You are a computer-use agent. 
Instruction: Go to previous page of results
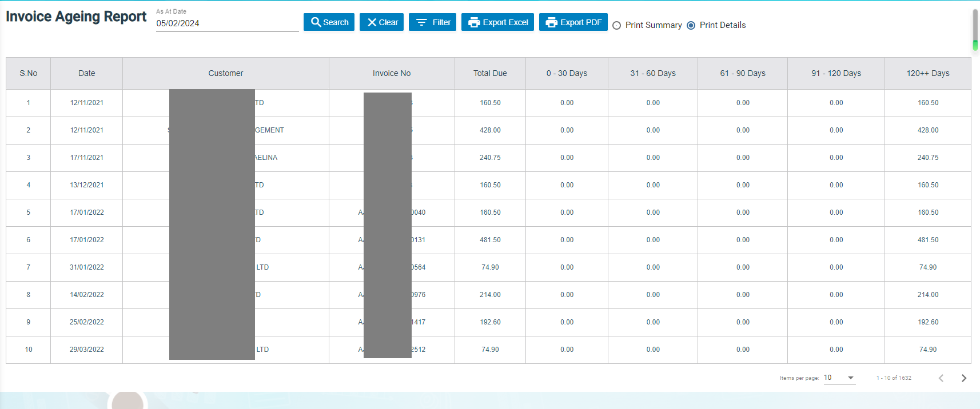tap(941, 378)
